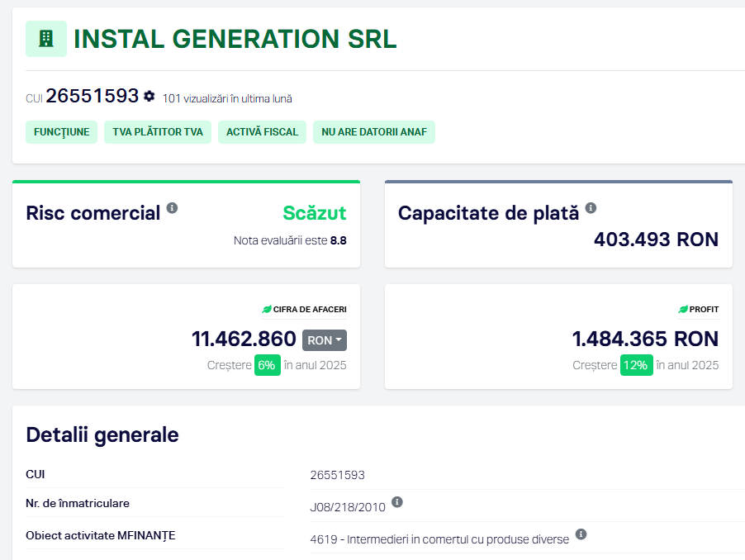Click the leaf icon beside Cifra de afaceri
The width and height of the screenshot is (745, 560).
(x=267, y=309)
